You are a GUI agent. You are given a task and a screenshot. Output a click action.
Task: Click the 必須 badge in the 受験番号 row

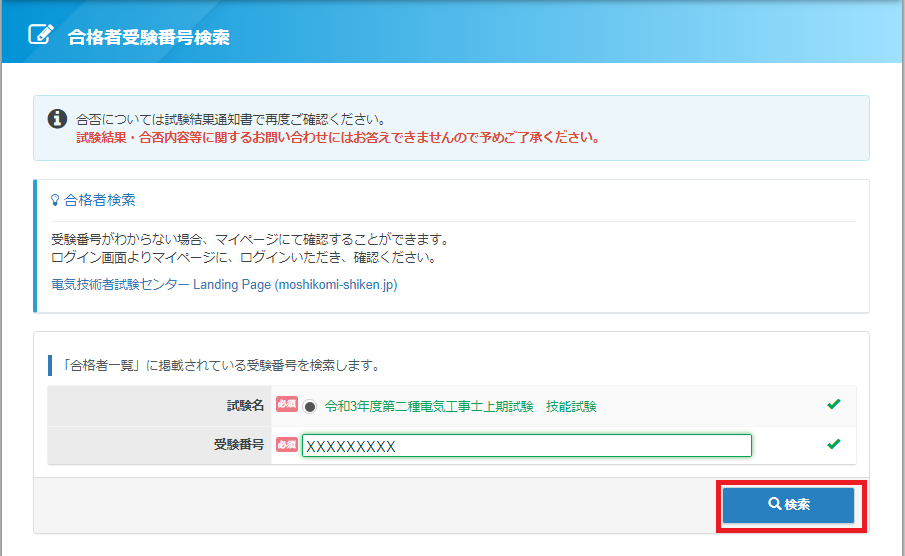[x=286, y=445]
